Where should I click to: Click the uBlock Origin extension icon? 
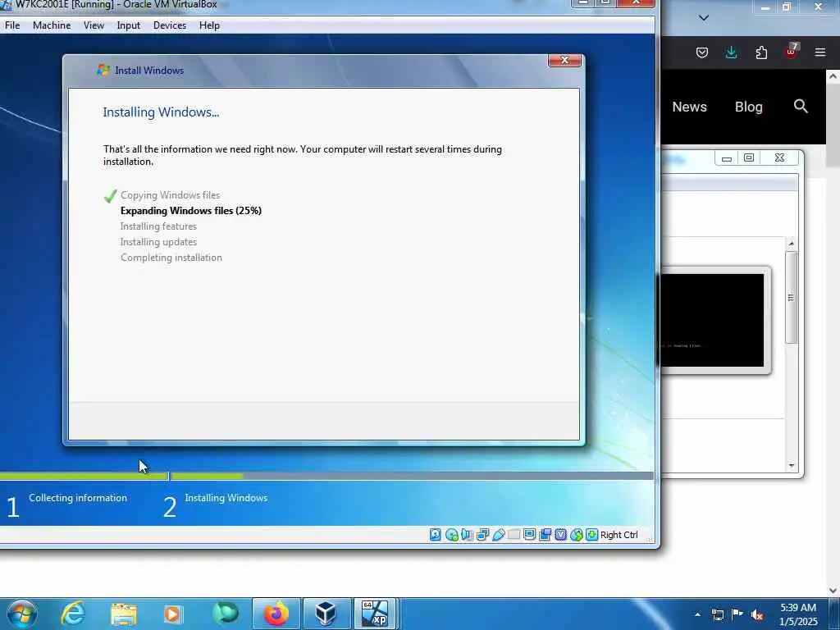[792, 52]
